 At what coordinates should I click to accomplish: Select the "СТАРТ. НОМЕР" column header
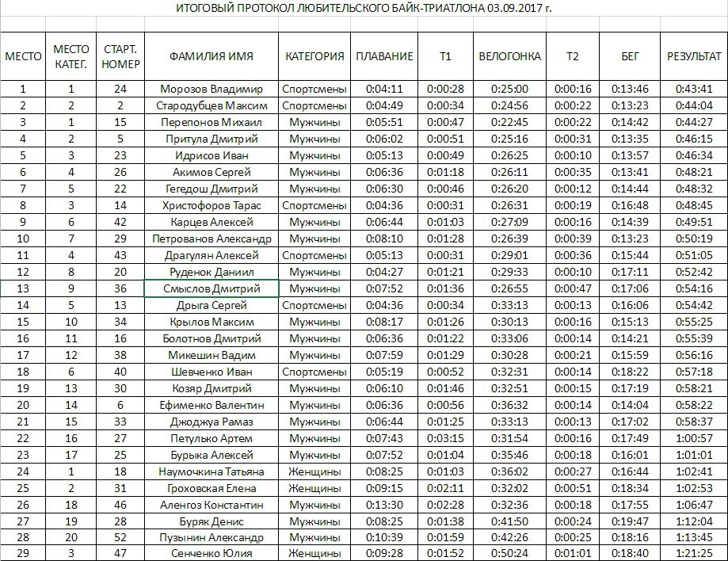click(120, 56)
